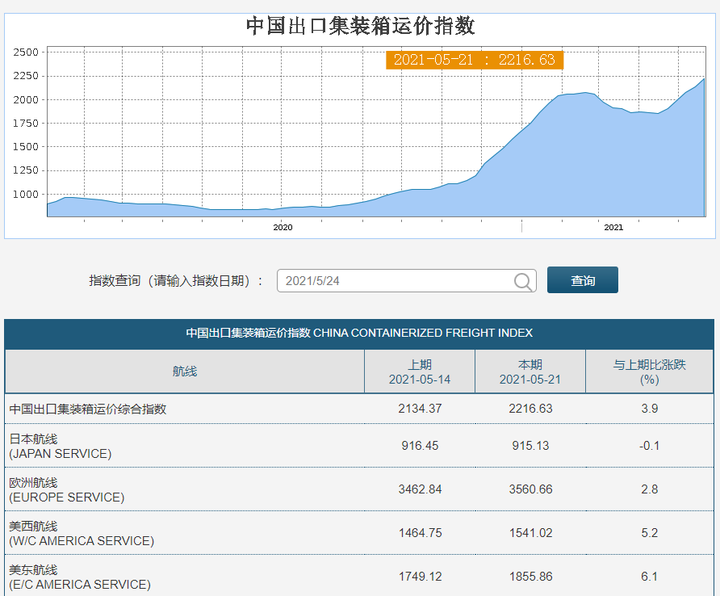Click the E/C America change value 6.1
Viewport: 720px width, 596px height.
point(649,577)
